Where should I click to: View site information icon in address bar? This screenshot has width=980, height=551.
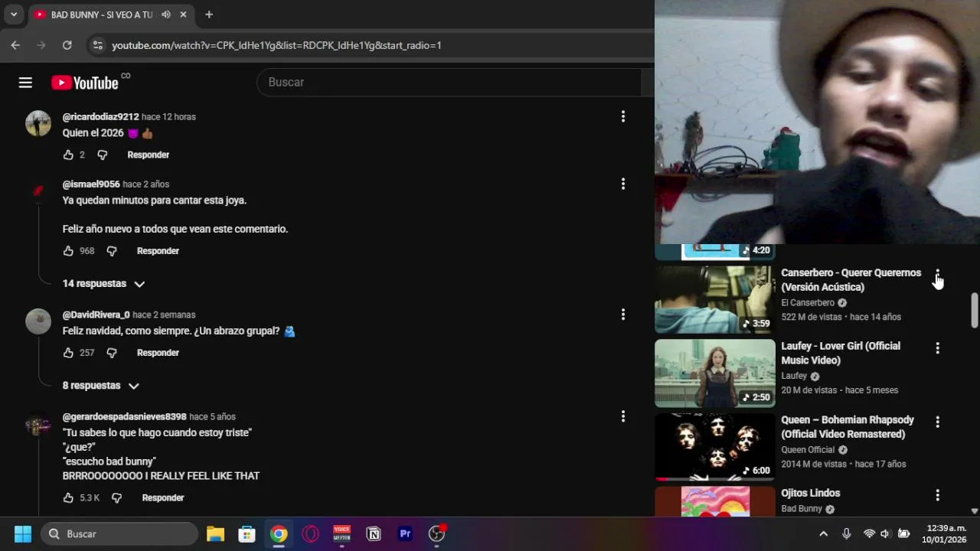97,45
